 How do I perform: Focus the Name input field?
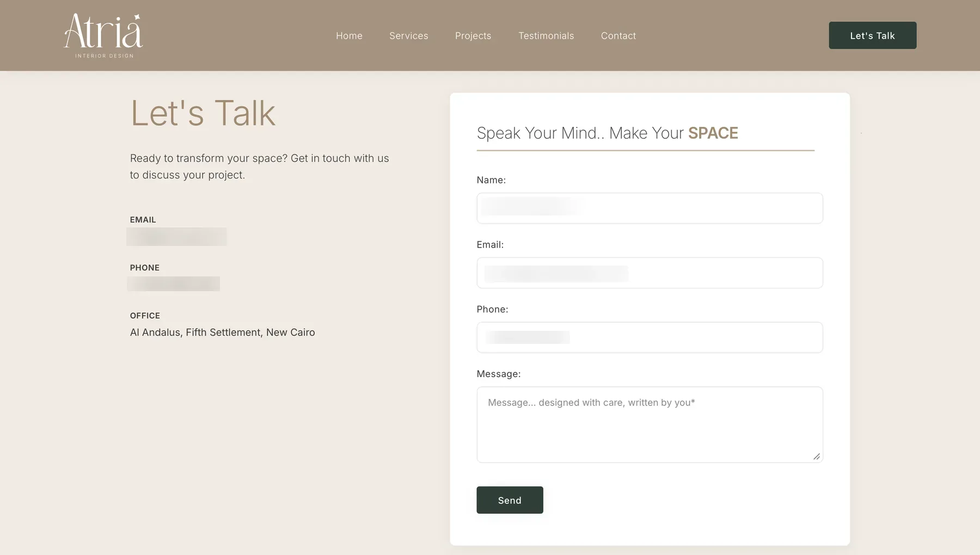click(x=650, y=208)
